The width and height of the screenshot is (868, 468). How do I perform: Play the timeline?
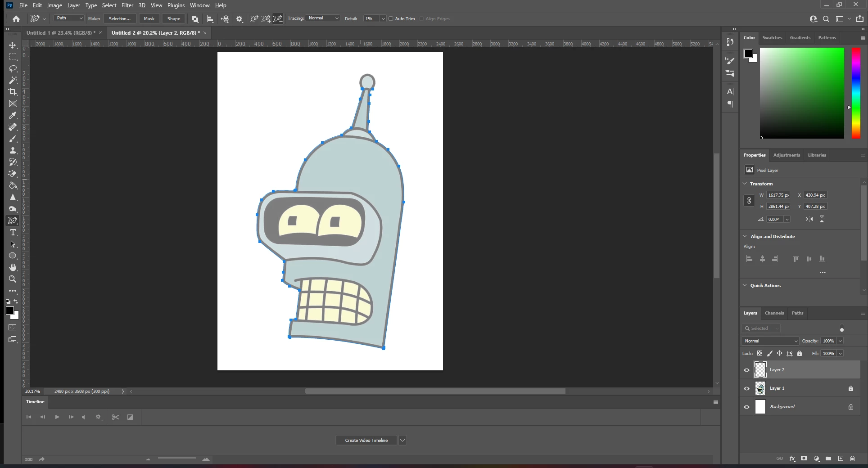[x=57, y=417]
